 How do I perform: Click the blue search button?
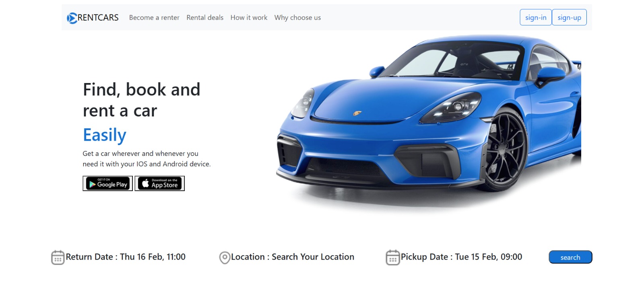pos(570,257)
